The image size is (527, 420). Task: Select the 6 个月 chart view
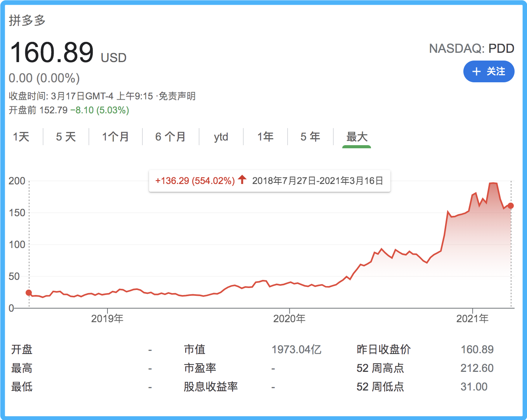pos(170,137)
